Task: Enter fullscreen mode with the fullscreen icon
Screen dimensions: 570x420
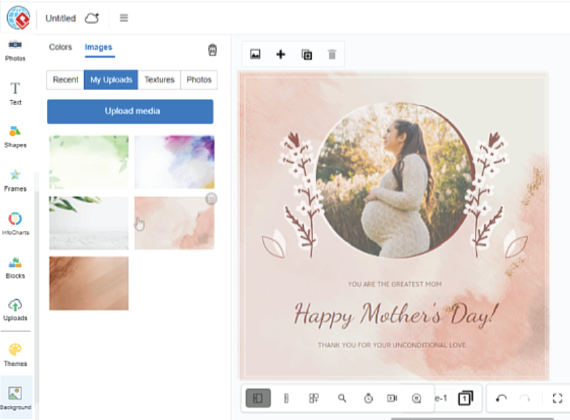Action: click(x=557, y=399)
